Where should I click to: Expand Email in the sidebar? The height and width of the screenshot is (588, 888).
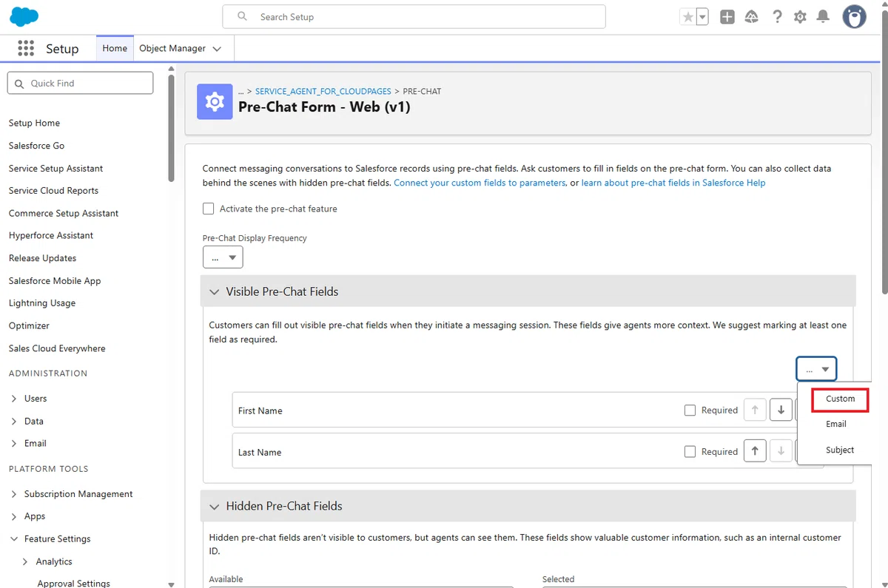pyautogui.click(x=15, y=444)
